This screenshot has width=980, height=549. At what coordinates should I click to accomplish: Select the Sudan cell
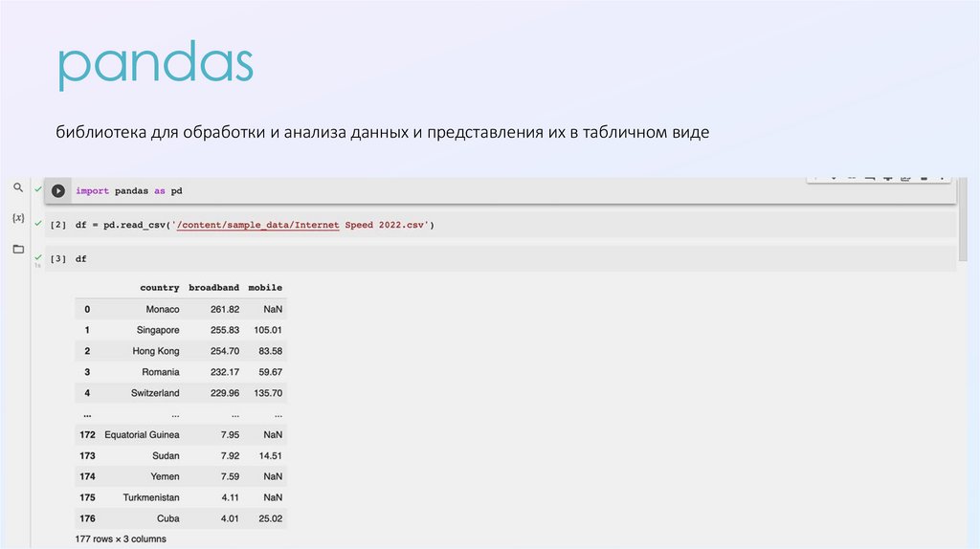tap(166, 456)
